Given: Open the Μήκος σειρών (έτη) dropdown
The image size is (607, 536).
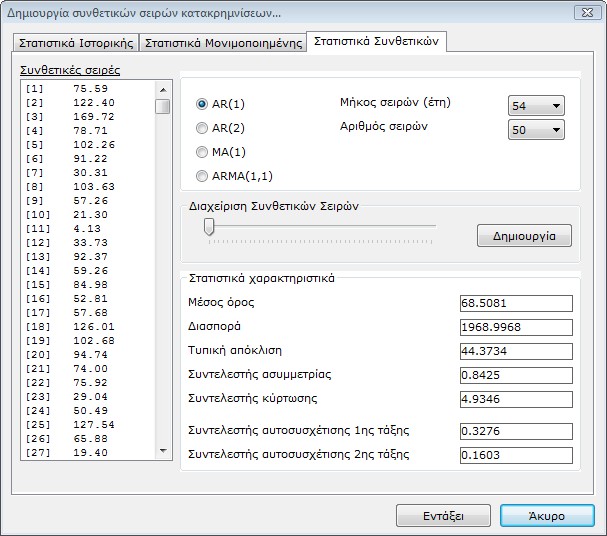Looking at the screenshot, I should pos(537,106).
